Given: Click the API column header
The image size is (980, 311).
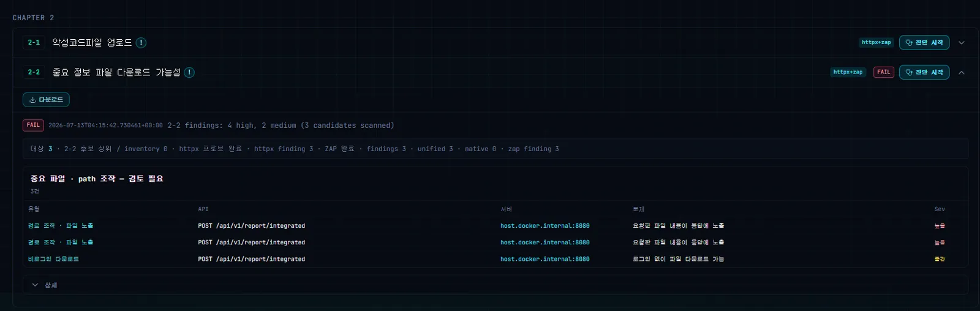Looking at the screenshot, I should point(203,209).
